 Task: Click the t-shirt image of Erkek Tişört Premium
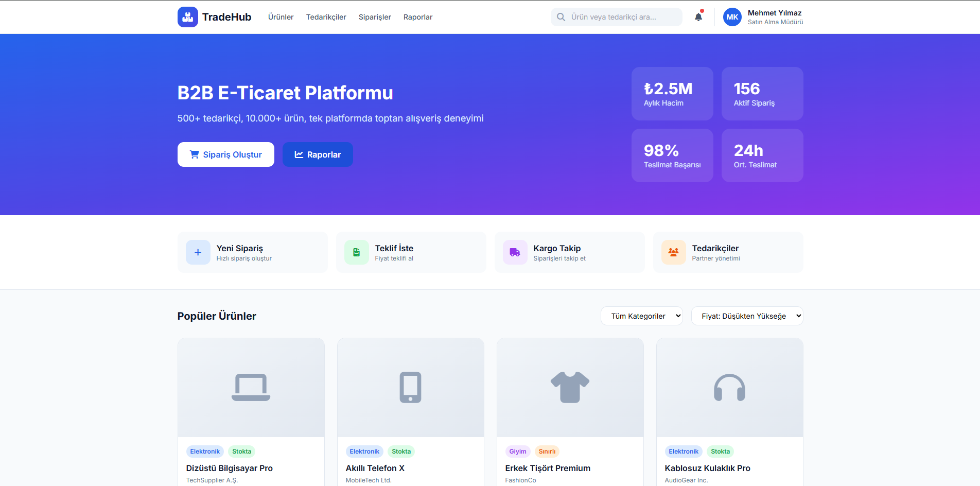point(570,388)
